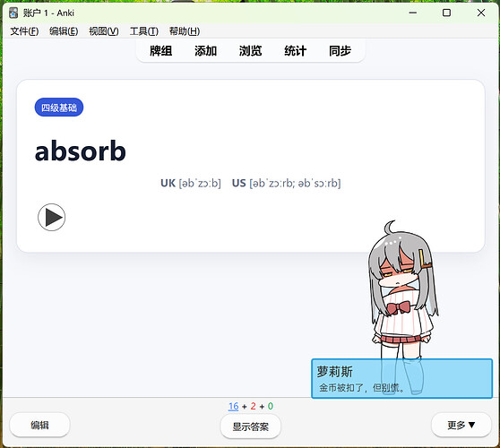This screenshot has width=500, height=448.
Task: Play the absorb pronunciation audio
Action: tap(51, 217)
